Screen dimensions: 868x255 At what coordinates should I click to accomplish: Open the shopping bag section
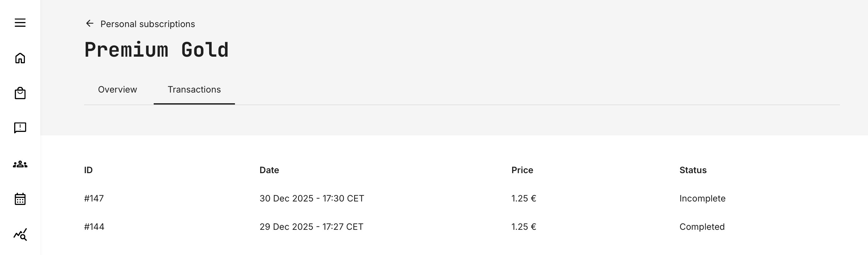pos(20,93)
